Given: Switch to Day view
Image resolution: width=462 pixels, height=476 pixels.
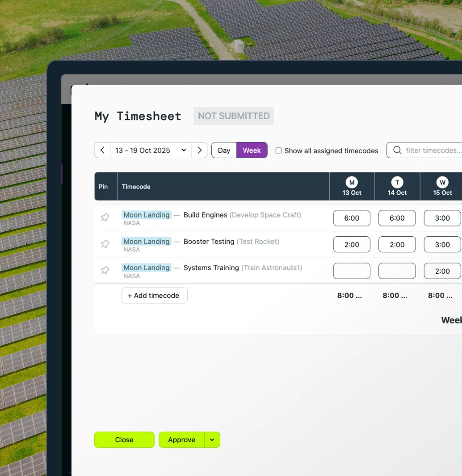Looking at the screenshot, I should tap(224, 150).
